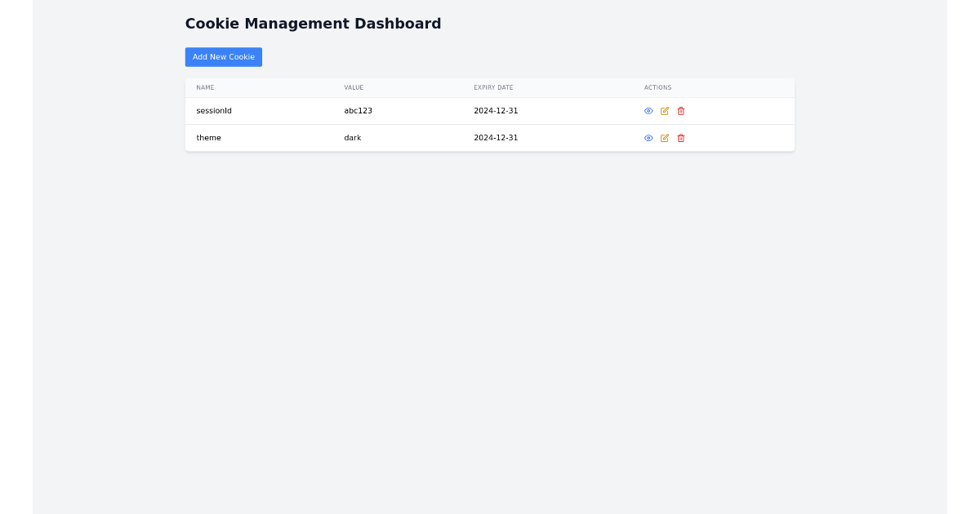Image resolution: width=980 pixels, height=514 pixels.
Task: Toggle visibility of the theme cookie value
Action: (648, 138)
